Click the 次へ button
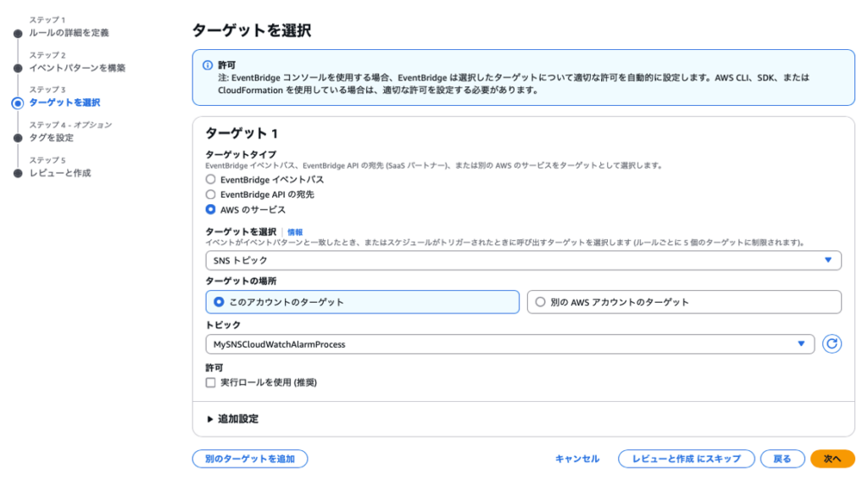Screen dimensions: 868x501 click(x=832, y=459)
